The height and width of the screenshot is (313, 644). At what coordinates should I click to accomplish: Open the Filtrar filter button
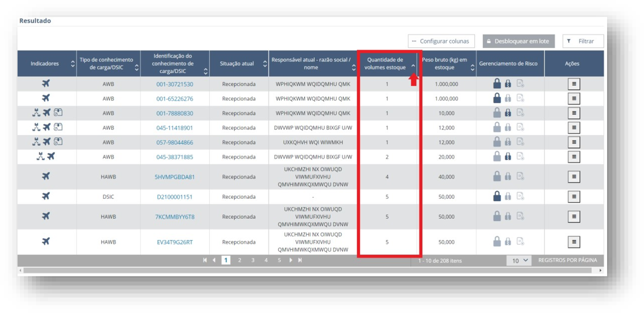[583, 41]
